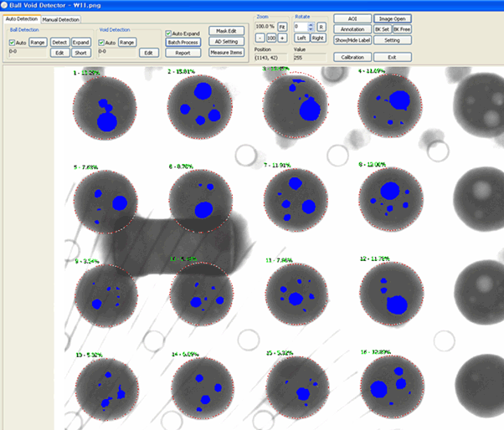Select detected ball number 14
504x430 pixels.
(203, 388)
